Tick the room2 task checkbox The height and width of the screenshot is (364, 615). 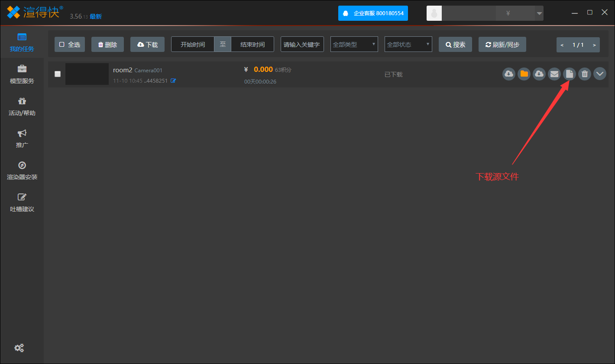[58, 74]
